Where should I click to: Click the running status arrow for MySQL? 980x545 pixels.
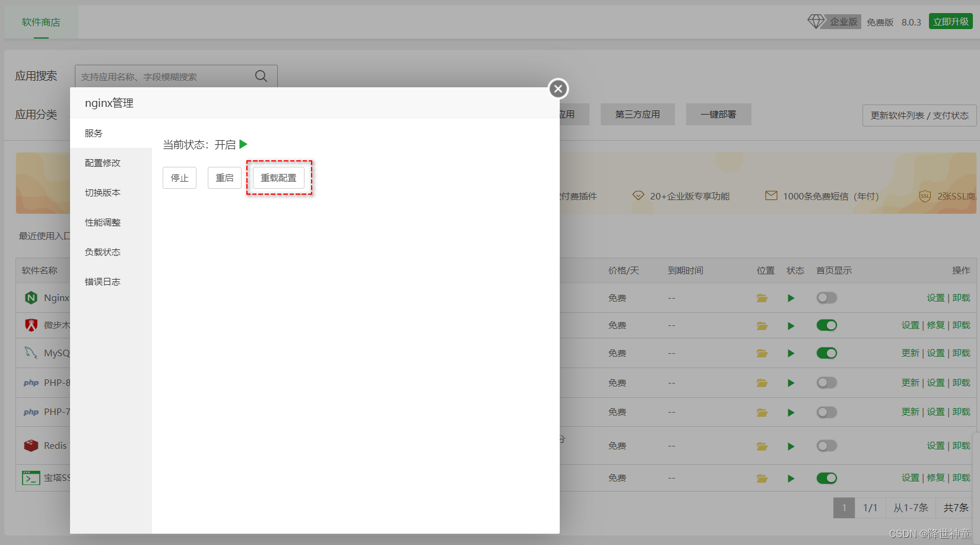(x=791, y=353)
